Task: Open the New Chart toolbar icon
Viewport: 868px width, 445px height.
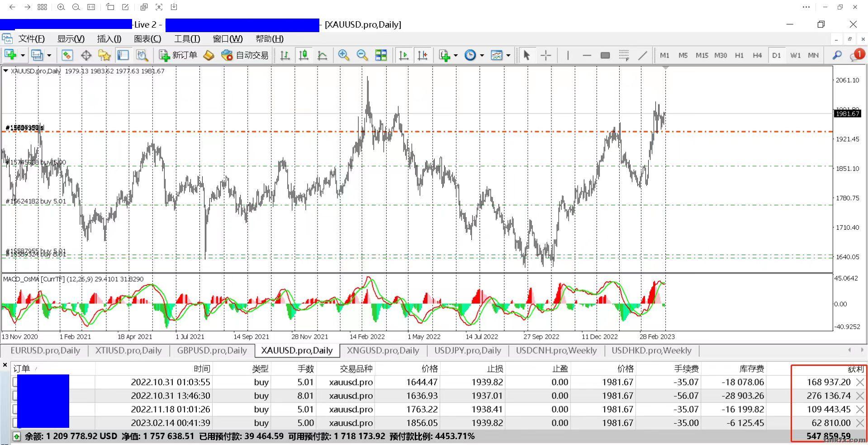Action: point(10,55)
